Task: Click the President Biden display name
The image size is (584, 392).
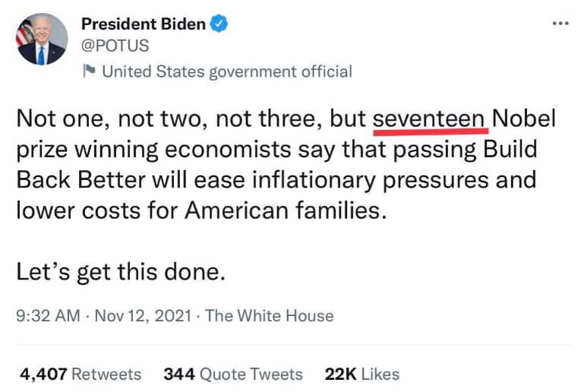Action: tap(143, 24)
